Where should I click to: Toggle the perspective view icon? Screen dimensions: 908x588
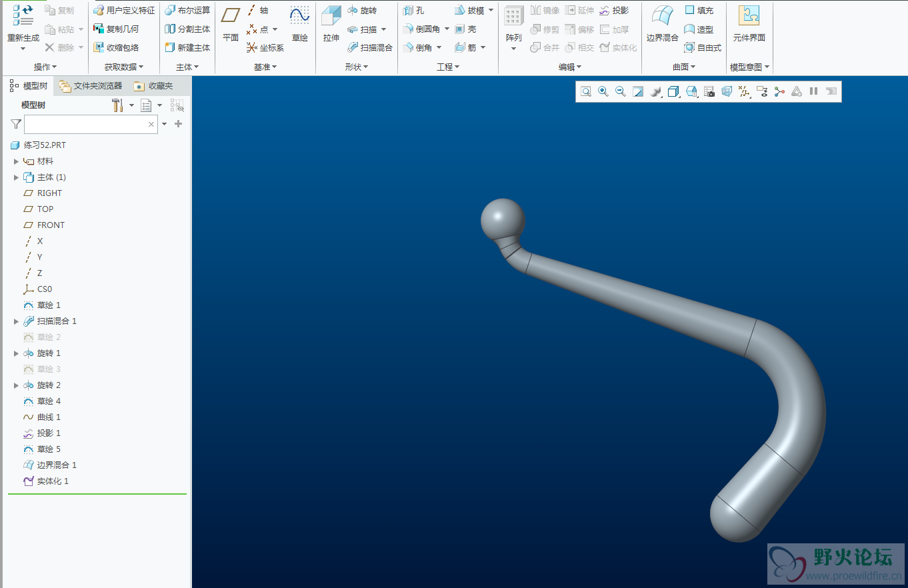727,91
